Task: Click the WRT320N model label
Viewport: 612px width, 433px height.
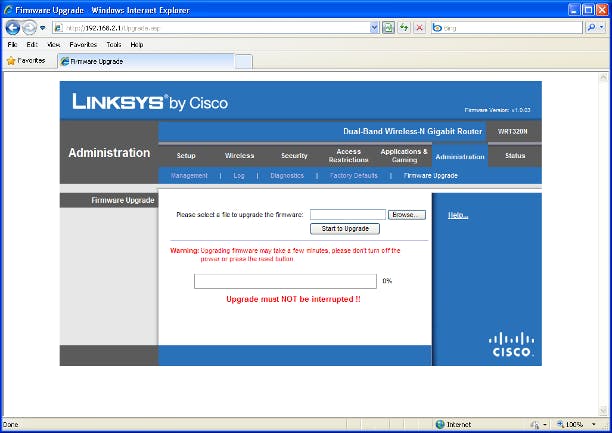Action: pos(512,132)
